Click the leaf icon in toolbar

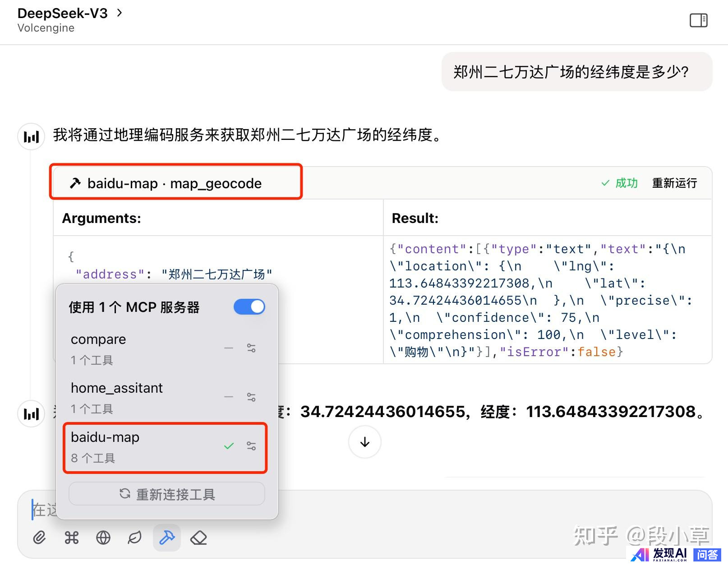point(135,538)
